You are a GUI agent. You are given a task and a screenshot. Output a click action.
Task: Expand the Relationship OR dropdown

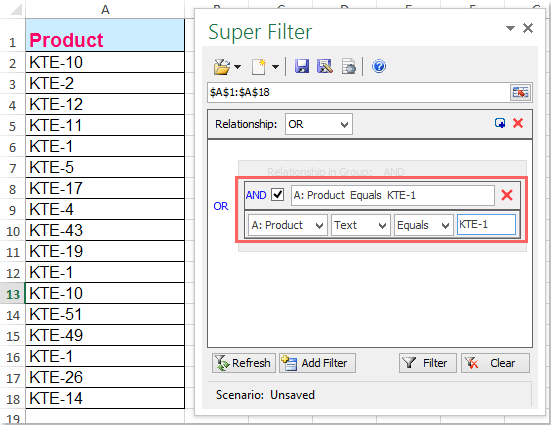tap(319, 124)
